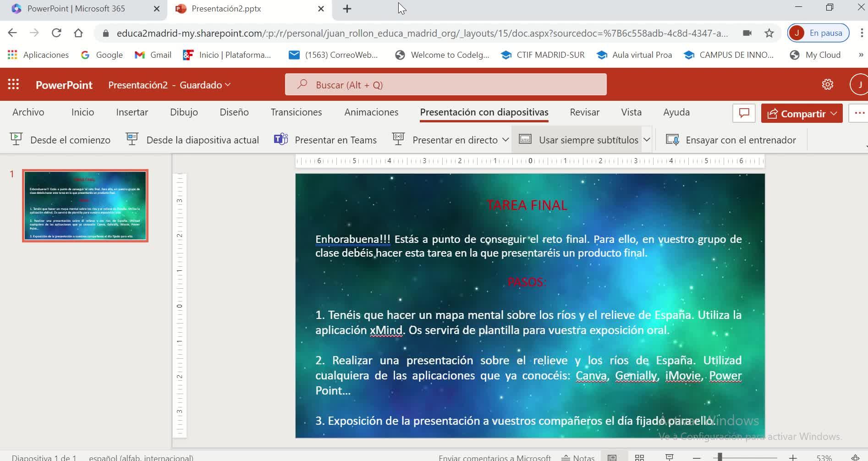This screenshot has width=868, height=461.
Task: Bookmark this page with the star icon
Action: pyautogui.click(x=769, y=33)
